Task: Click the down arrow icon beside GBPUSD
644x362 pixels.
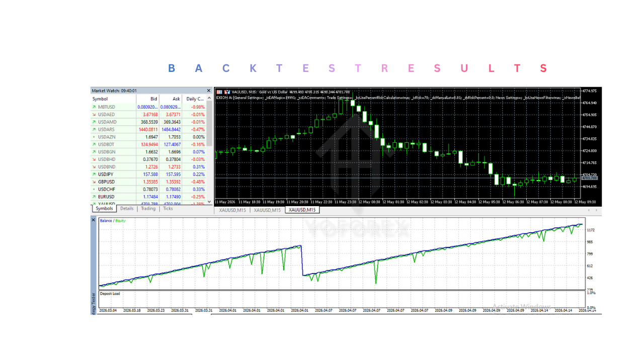Action: [94, 182]
